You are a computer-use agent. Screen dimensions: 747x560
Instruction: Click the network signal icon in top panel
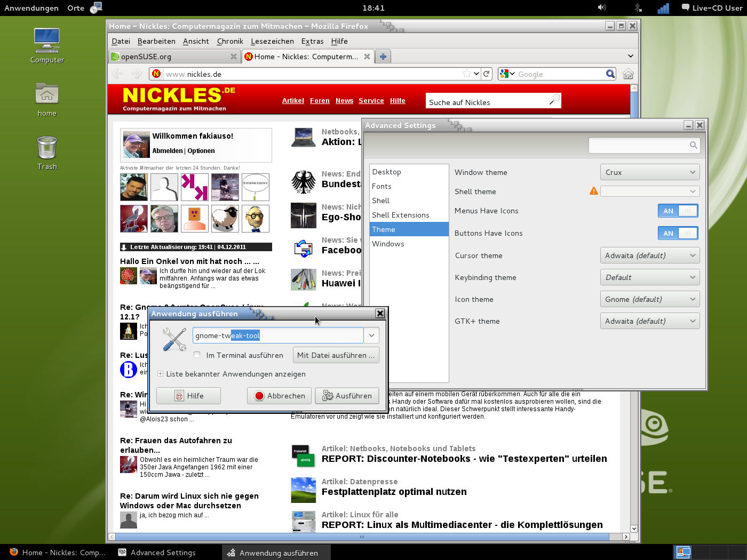pyautogui.click(x=663, y=8)
